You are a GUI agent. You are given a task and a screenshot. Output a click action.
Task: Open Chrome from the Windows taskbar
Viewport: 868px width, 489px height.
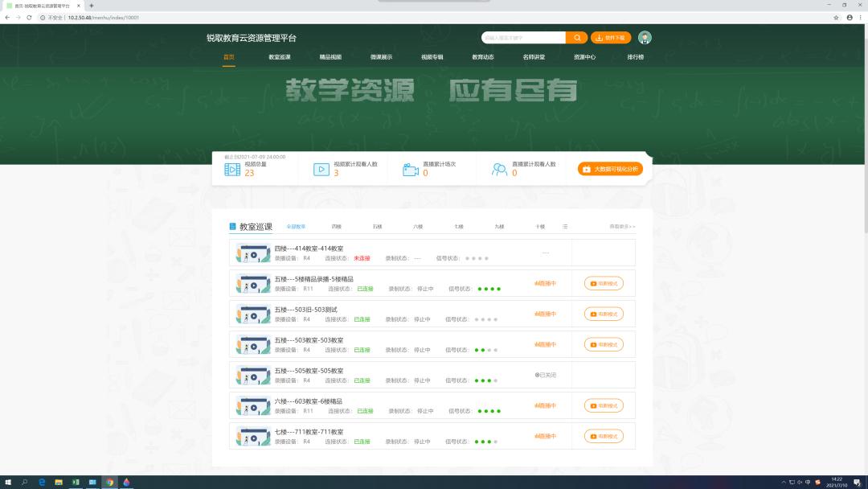[109, 482]
